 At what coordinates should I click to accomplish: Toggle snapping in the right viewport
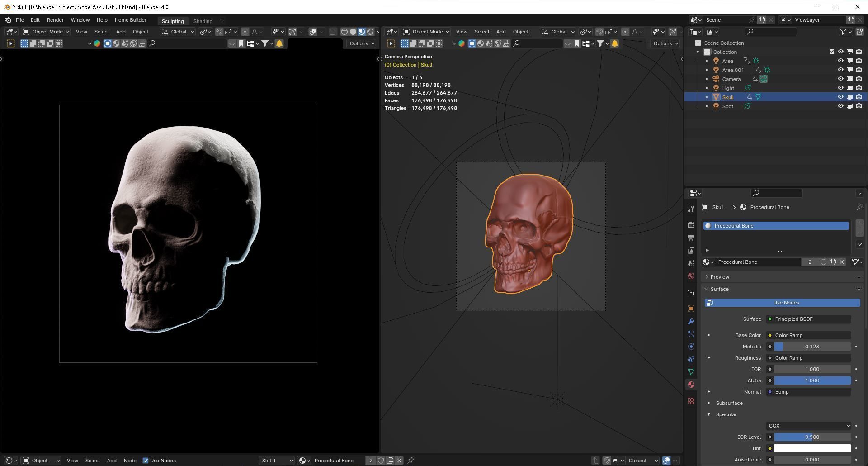(599, 32)
